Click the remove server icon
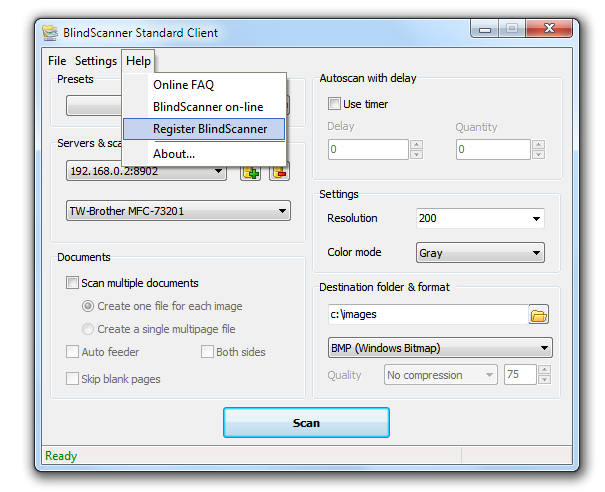The image size is (605, 492). [x=279, y=173]
